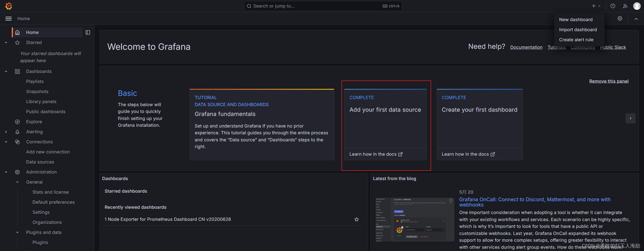The width and height of the screenshot is (644, 251).
Task: Dock or undock the sidebar menu icon
Action: coord(88,32)
